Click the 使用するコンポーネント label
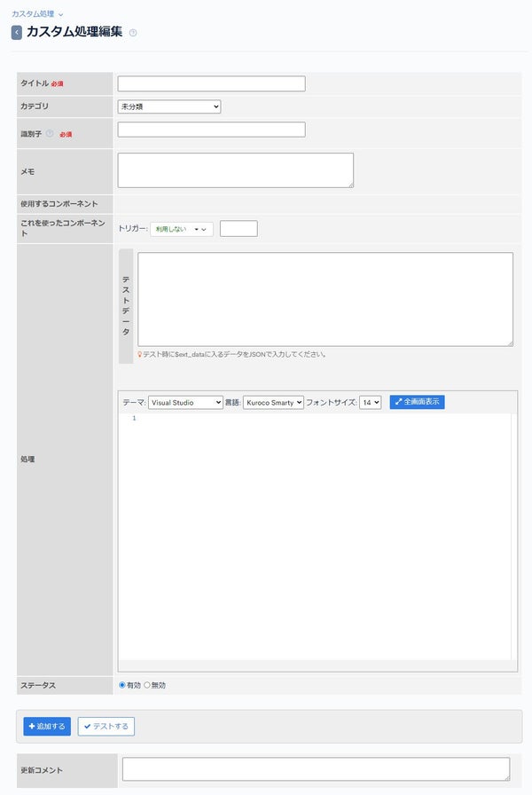The width and height of the screenshot is (532, 795). coord(59,204)
